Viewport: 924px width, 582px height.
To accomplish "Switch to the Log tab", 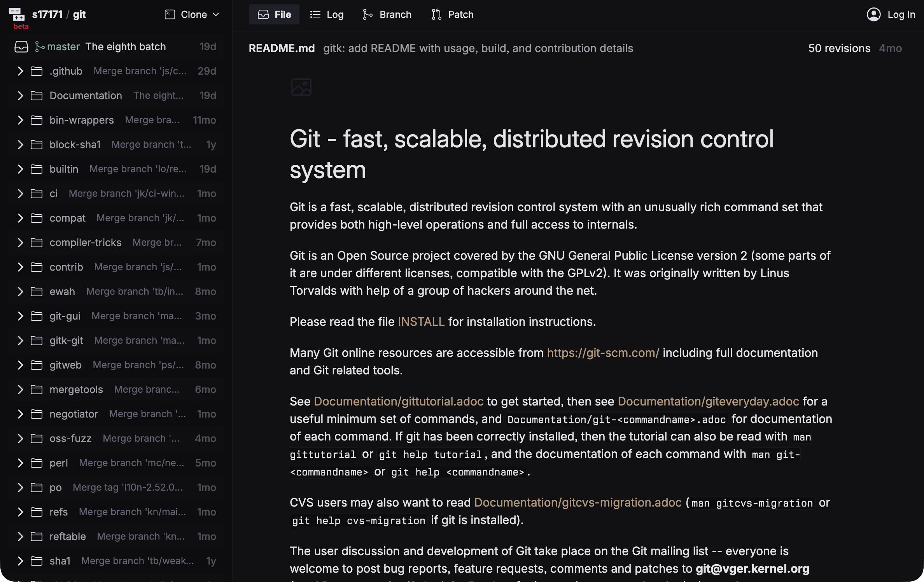I will pos(327,14).
